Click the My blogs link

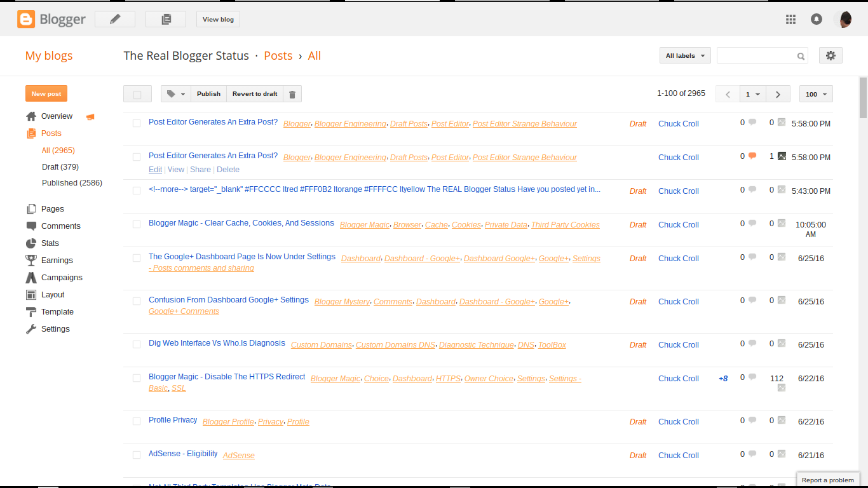coord(49,56)
